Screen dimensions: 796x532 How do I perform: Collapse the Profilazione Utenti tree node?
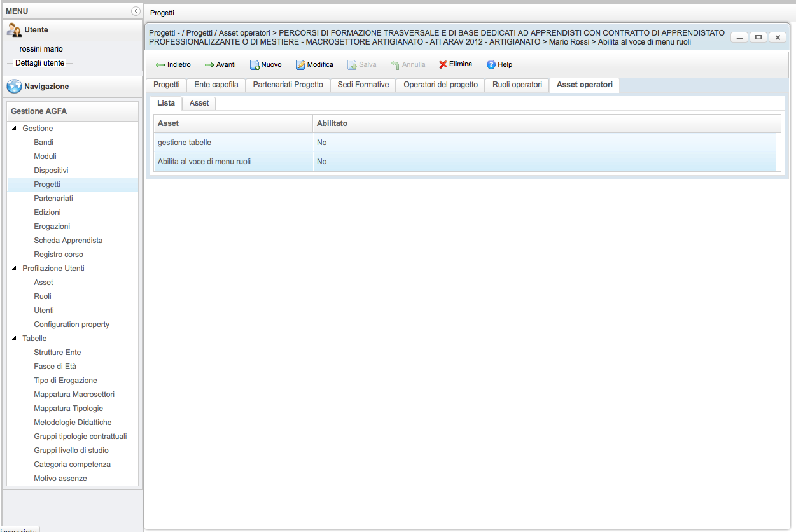(x=15, y=269)
